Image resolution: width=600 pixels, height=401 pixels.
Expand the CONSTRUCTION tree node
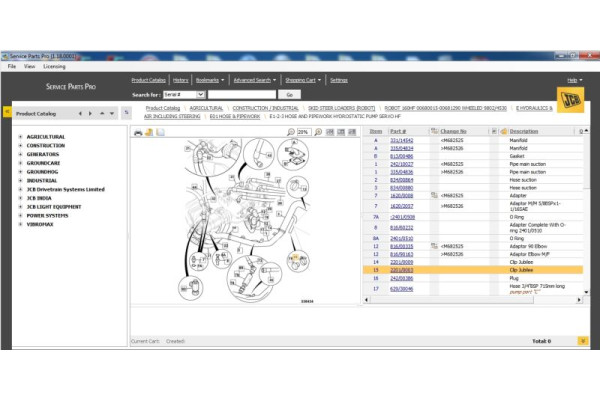coord(20,145)
